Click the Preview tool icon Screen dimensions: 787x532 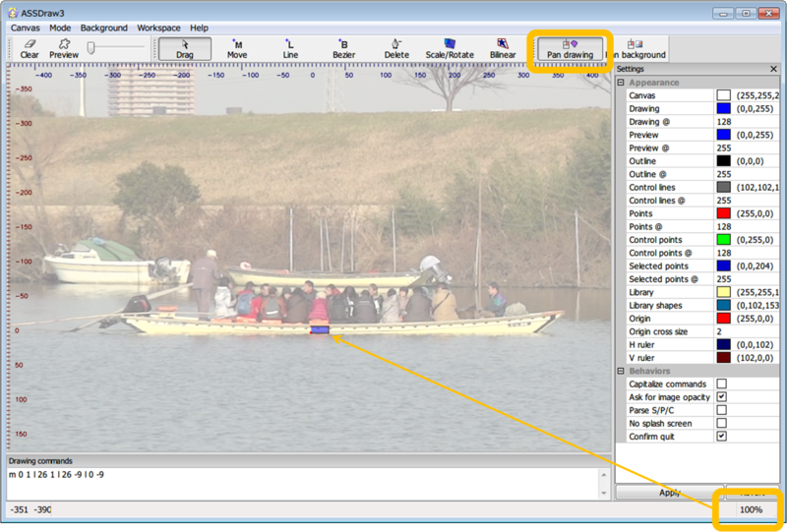tap(64, 49)
